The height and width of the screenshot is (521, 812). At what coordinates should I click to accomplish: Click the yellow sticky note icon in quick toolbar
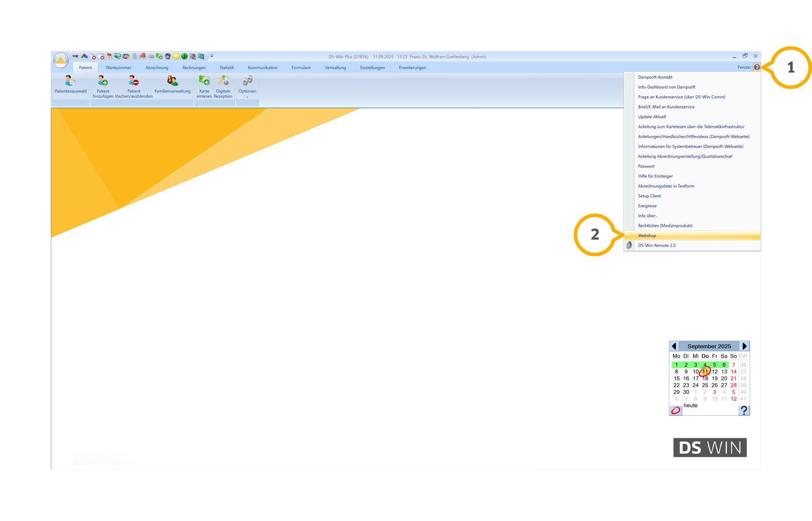point(176,56)
